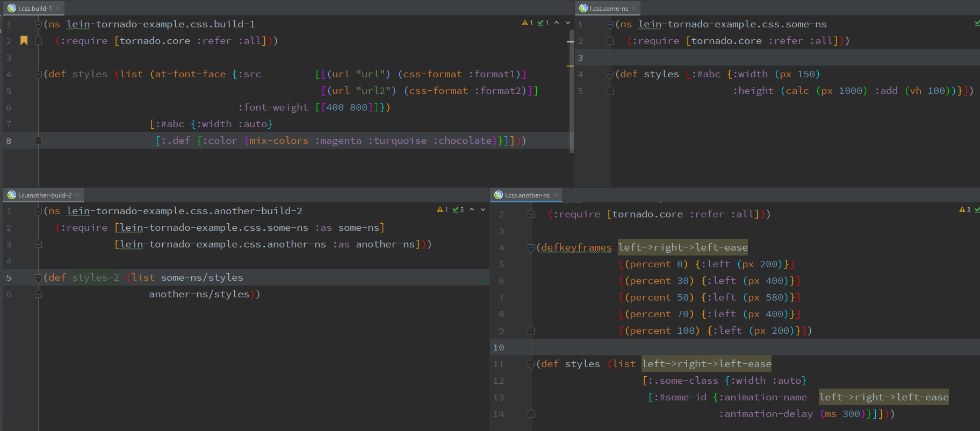This screenshot has width=980, height=431.
Task: Click the yellow warning stripe on the scrollbar
Action: 571,65
